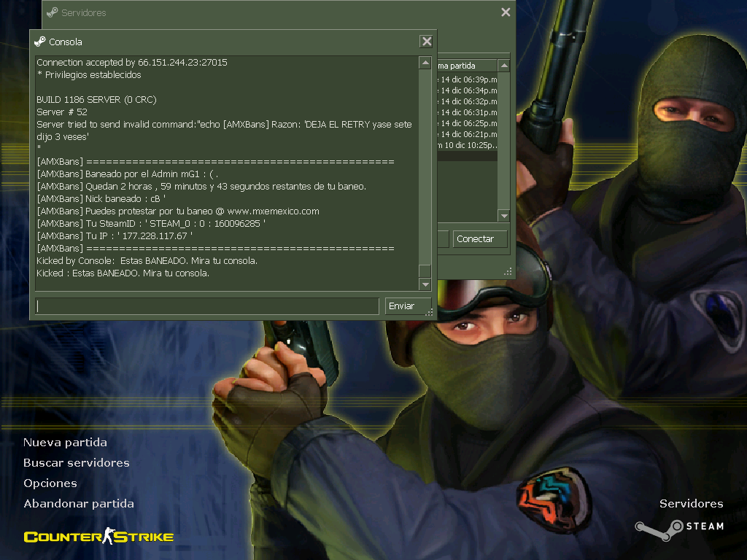Click the Servidores list scroll-down arrow
Screen dimensions: 747x560
[x=503, y=216]
